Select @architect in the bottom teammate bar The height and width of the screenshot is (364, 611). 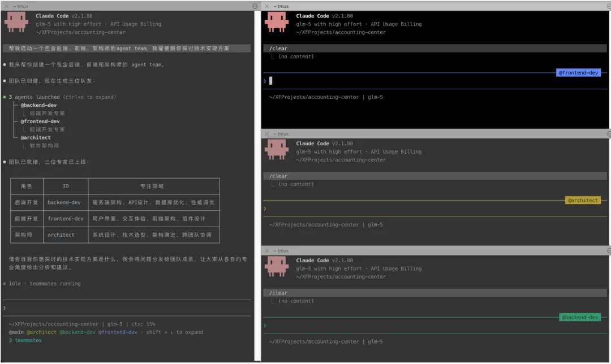tap(41, 332)
